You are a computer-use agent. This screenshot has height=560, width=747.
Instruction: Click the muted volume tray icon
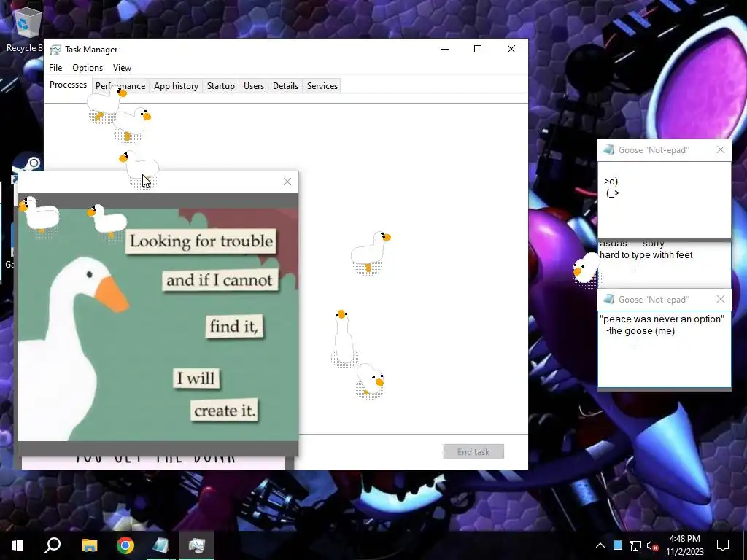[x=653, y=545]
